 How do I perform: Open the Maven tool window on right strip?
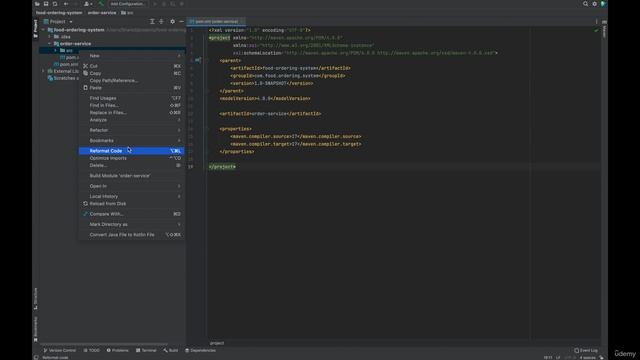(x=604, y=29)
